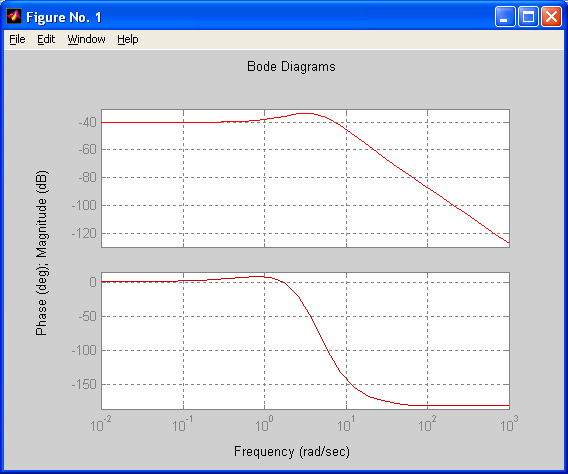Click the 10^-1 frequency tick label
Image resolution: width=568 pixels, height=474 pixels.
pos(183,424)
